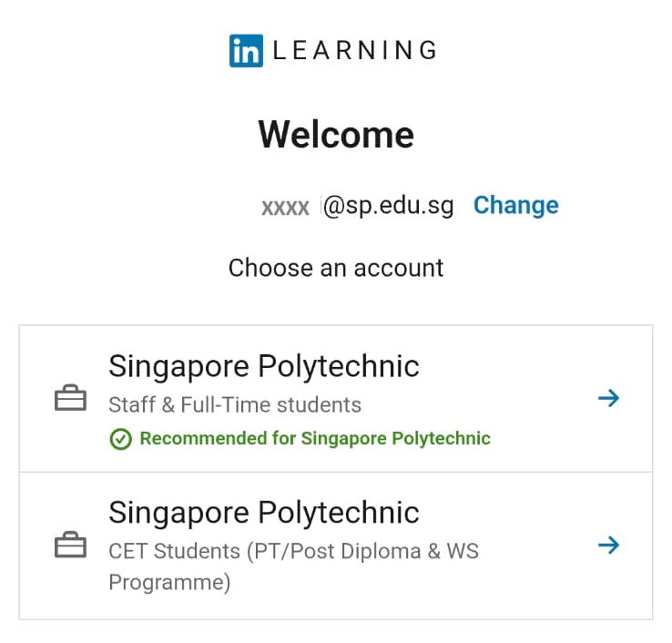Click the LEARNING wordmark text
Image resolution: width=672 pixels, height=643 pixels.
pyautogui.click(x=354, y=51)
